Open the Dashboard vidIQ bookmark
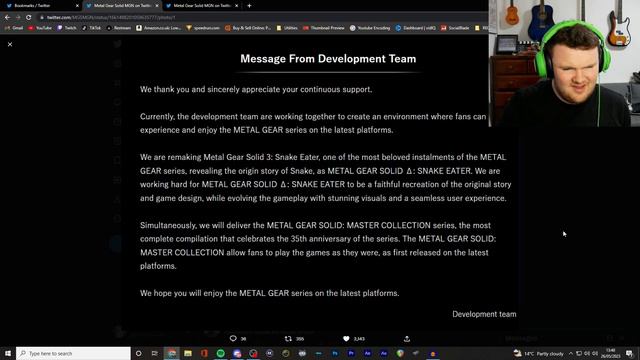 416,28
